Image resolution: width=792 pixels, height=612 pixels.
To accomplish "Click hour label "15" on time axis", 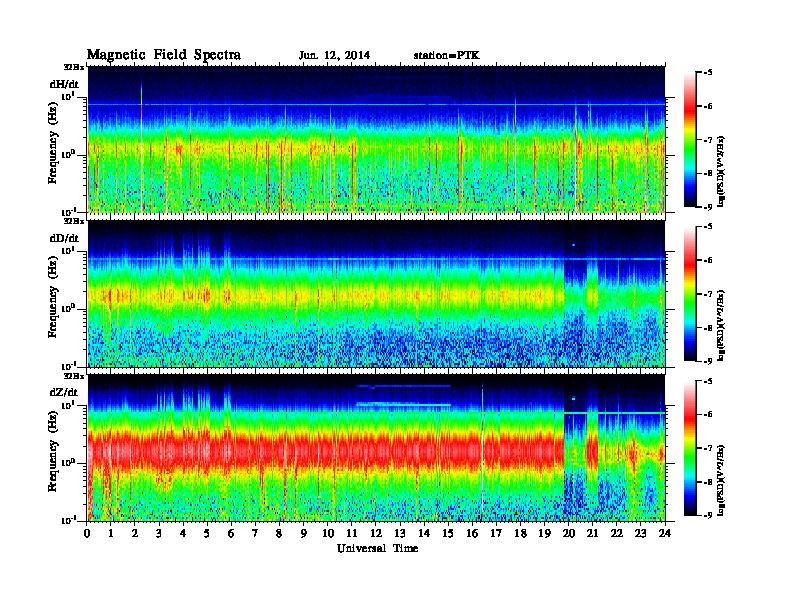I will 448,533.
